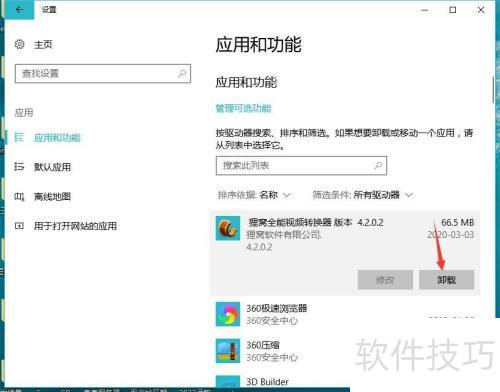Viewport: 500px width, 392px height.
Task: Click the Home (主页) label
Action: (43, 44)
